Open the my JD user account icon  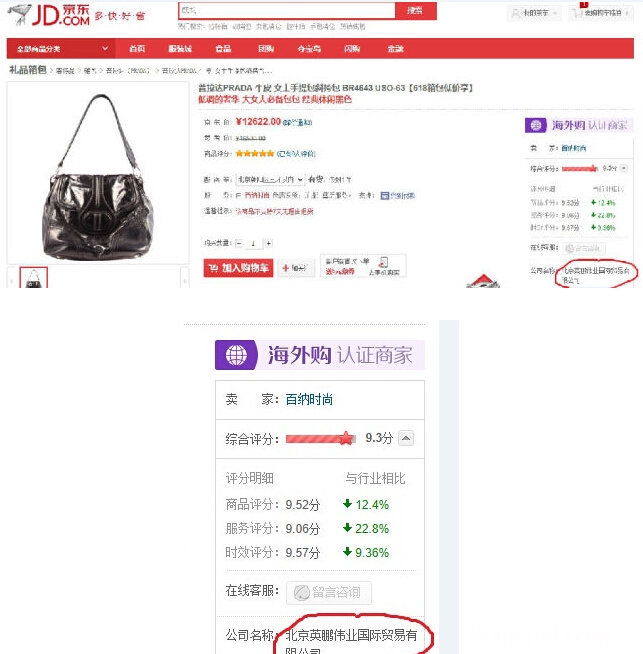click(516, 13)
